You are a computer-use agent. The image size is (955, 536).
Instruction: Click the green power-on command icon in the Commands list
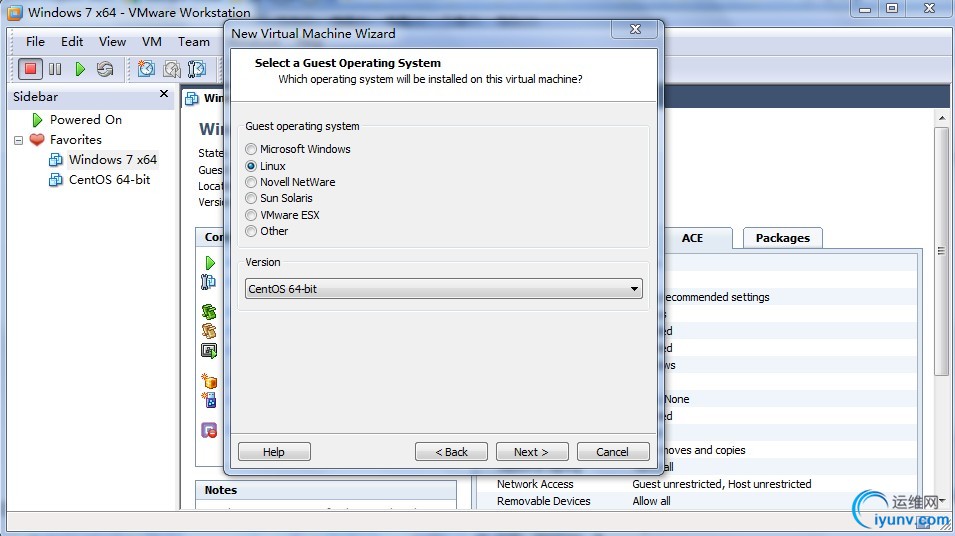210,263
